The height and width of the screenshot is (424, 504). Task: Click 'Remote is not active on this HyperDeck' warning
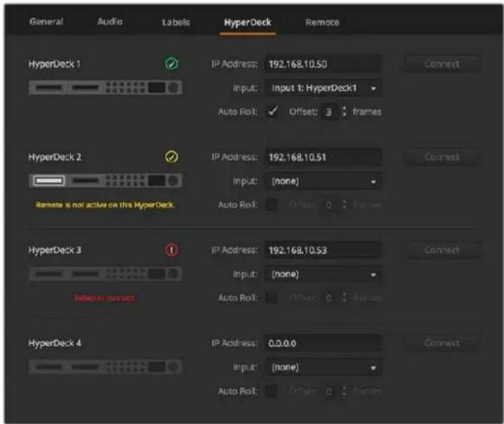point(105,205)
